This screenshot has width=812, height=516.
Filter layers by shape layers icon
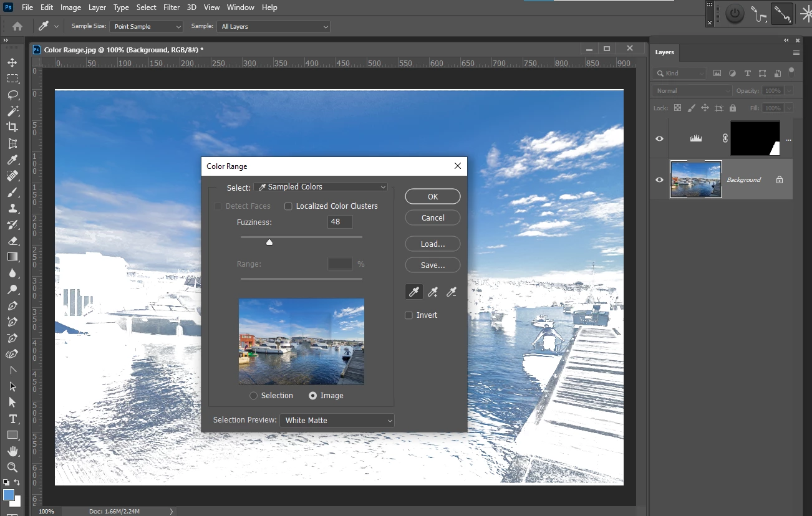click(x=762, y=73)
